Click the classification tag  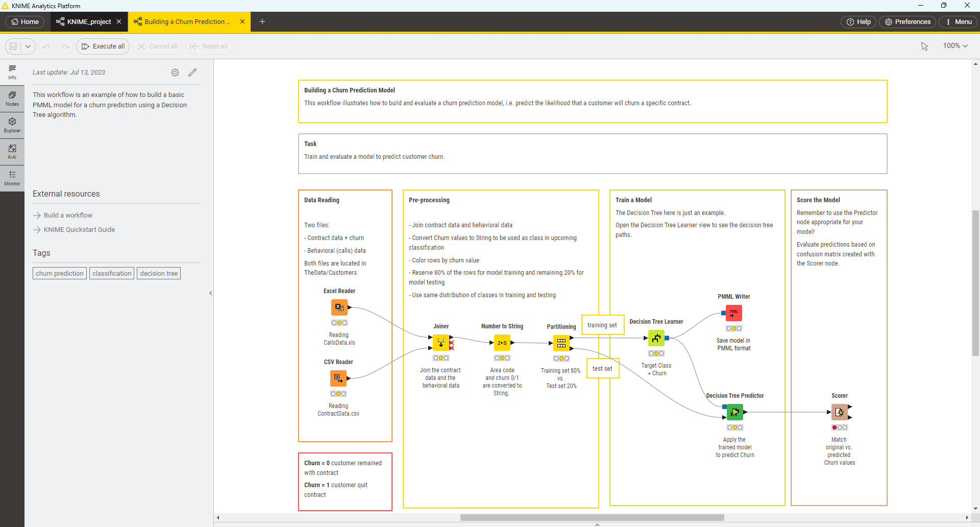[112, 273]
